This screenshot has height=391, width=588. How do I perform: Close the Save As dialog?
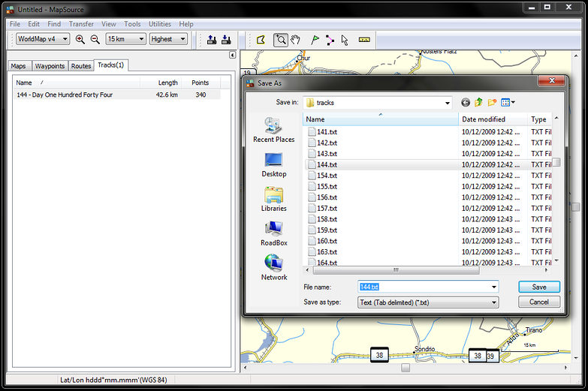click(x=551, y=80)
